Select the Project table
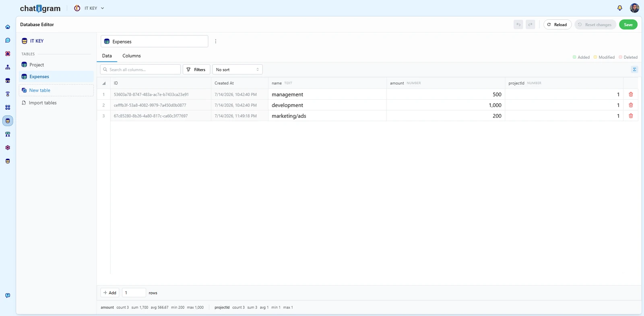 (56, 65)
